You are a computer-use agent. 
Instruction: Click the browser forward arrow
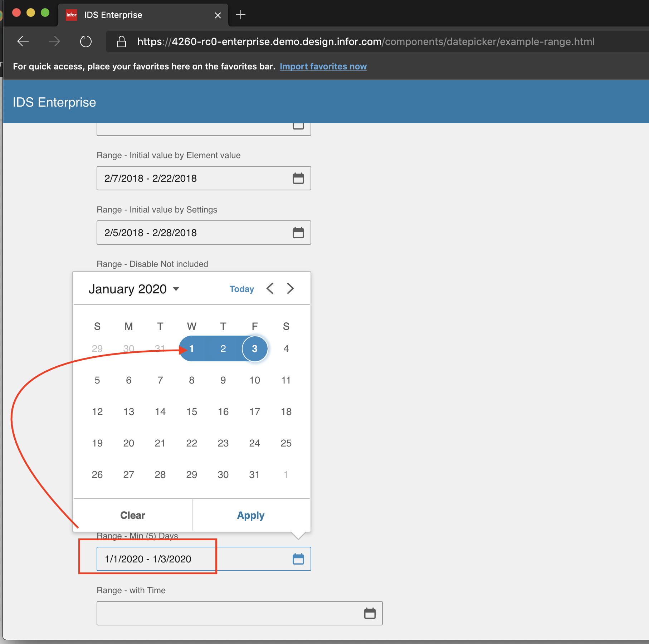tap(54, 42)
